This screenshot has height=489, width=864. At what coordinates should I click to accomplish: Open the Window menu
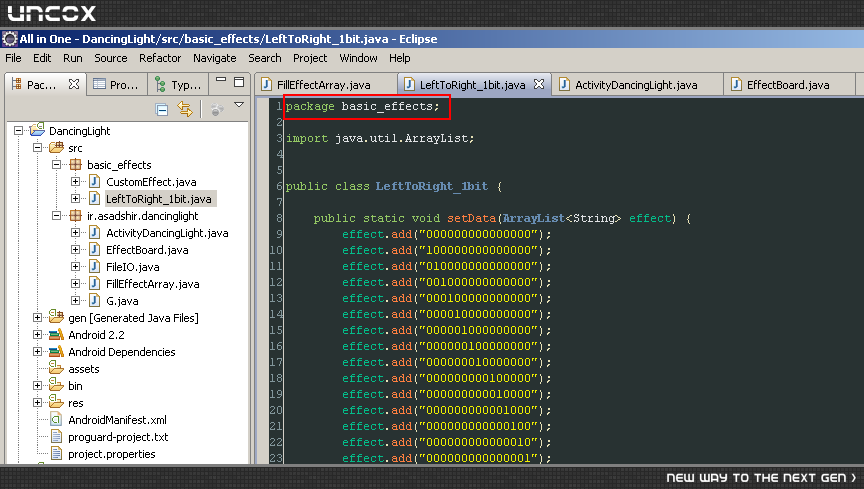coord(358,58)
